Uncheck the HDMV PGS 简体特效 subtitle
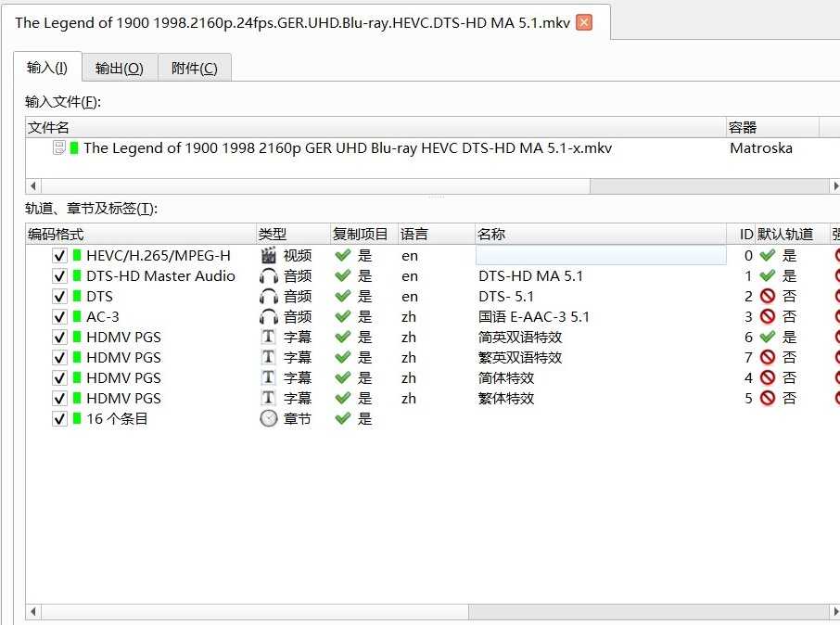Image resolution: width=840 pixels, height=625 pixels. point(59,378)
